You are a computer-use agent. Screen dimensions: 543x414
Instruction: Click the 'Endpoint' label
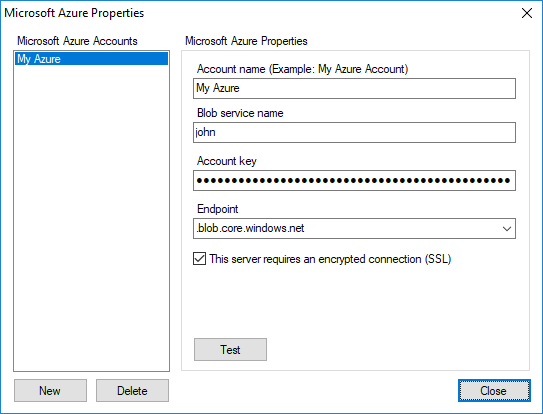pos(217,209)
